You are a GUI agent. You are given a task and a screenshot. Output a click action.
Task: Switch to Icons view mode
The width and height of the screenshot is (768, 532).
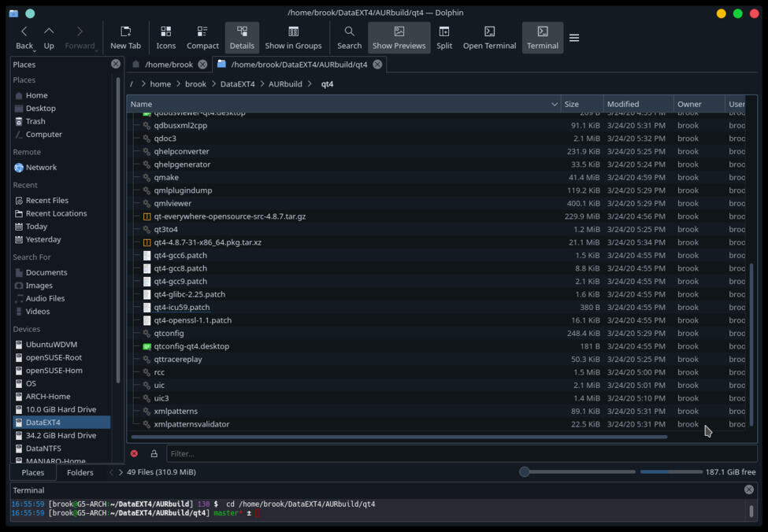pyautogui.click(x=165, y=38)
